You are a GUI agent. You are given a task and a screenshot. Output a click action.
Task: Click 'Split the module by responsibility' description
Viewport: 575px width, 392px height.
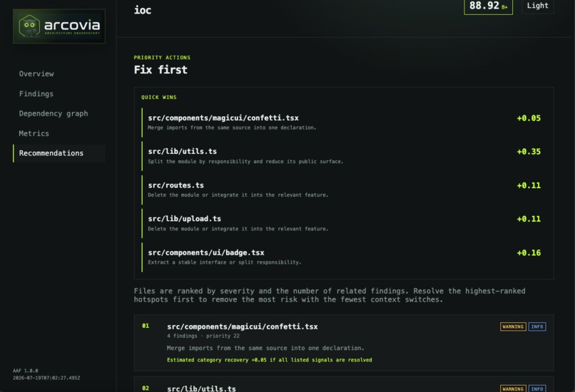coord(245,162)
